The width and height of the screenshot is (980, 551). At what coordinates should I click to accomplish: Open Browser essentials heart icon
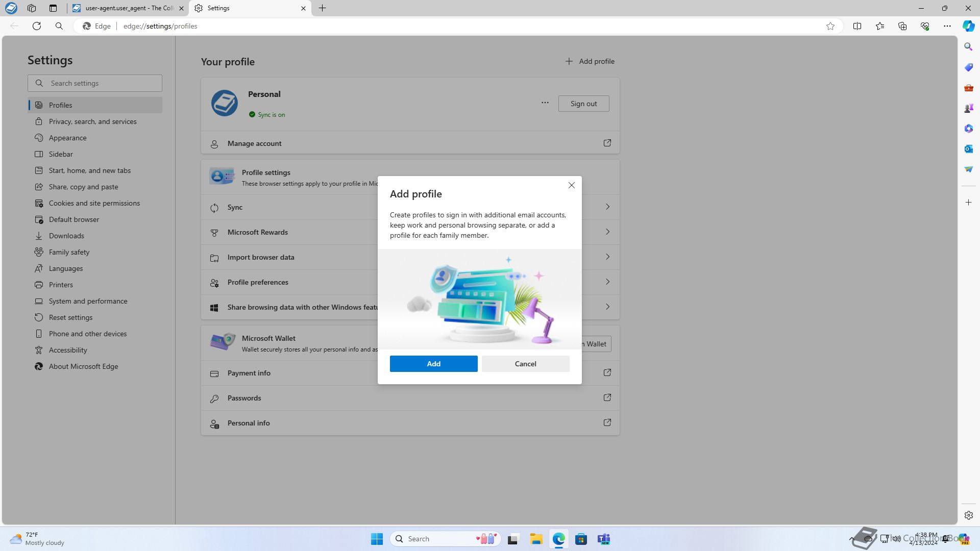coord(925,26)
